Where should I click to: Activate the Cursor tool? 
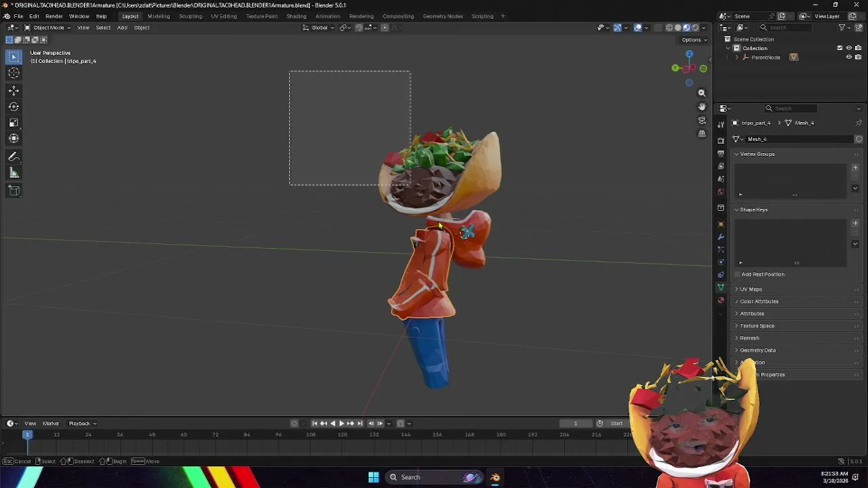tap(14, 73)
